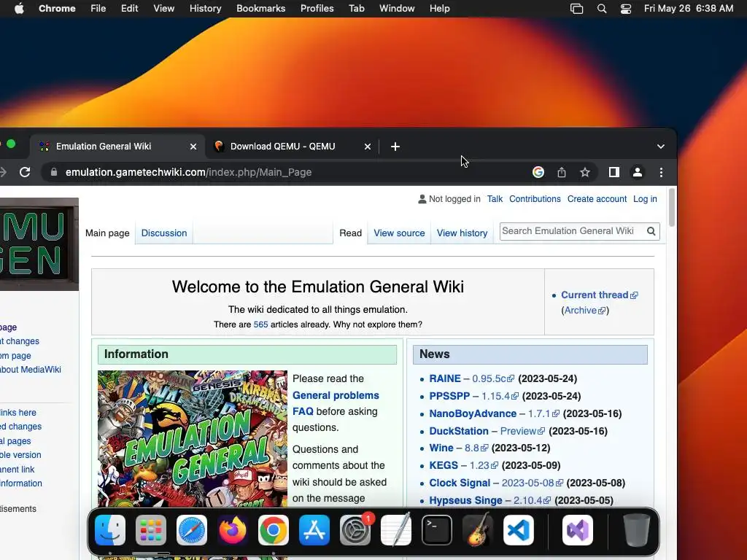Image resolution: width=747 pixels, height=560 pixels.
Task: Click the Log in link
Action: 645,199
